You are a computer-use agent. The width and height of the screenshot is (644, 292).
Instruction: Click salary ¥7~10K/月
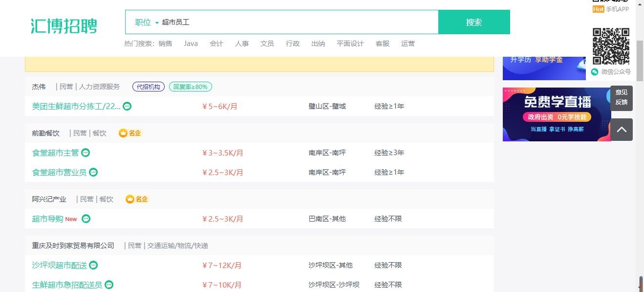pos(222,285)
